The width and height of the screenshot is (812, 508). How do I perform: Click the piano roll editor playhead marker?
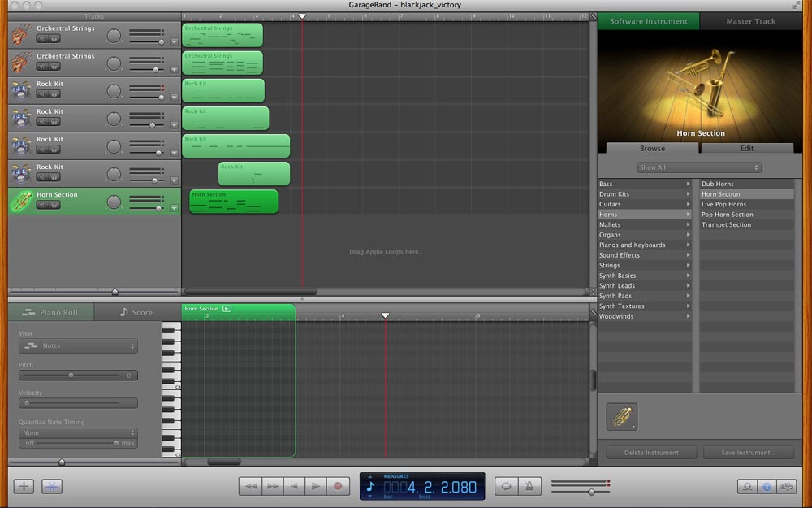pyautogui.click(x=385, y=315)
